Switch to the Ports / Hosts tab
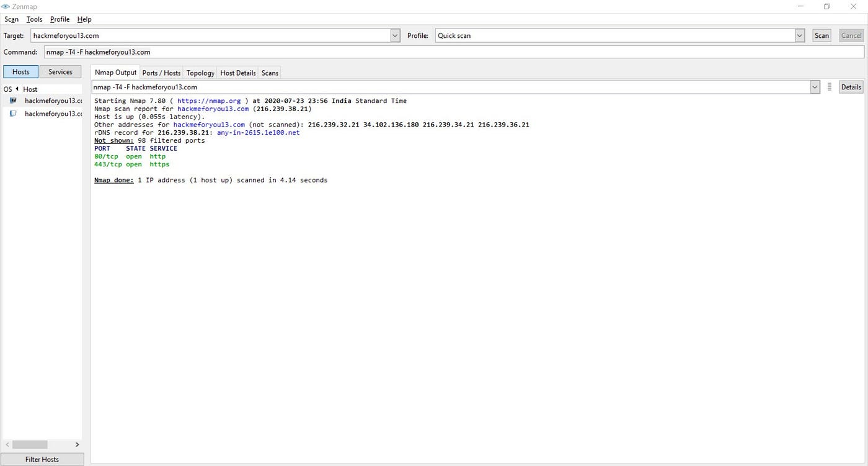868x466 pixels. tap(161, 73)
